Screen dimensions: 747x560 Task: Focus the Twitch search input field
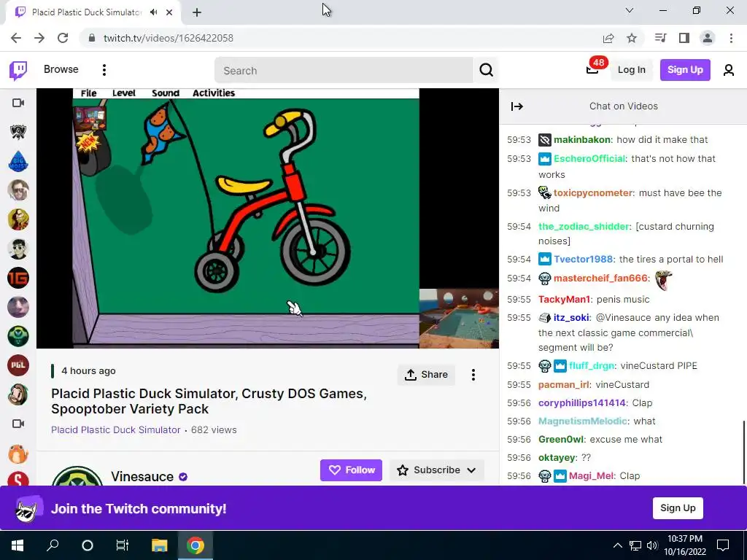click(x=344, y=71)
